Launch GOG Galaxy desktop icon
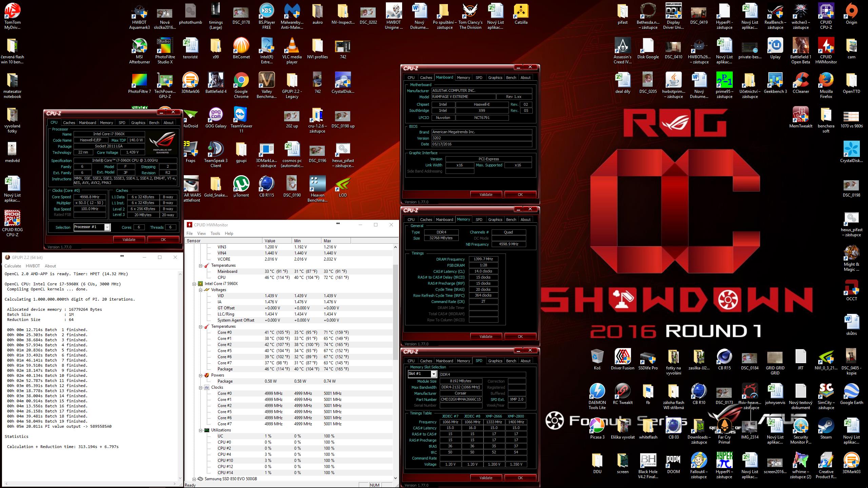Screen dimensions: 868x488 pos(216,117)
